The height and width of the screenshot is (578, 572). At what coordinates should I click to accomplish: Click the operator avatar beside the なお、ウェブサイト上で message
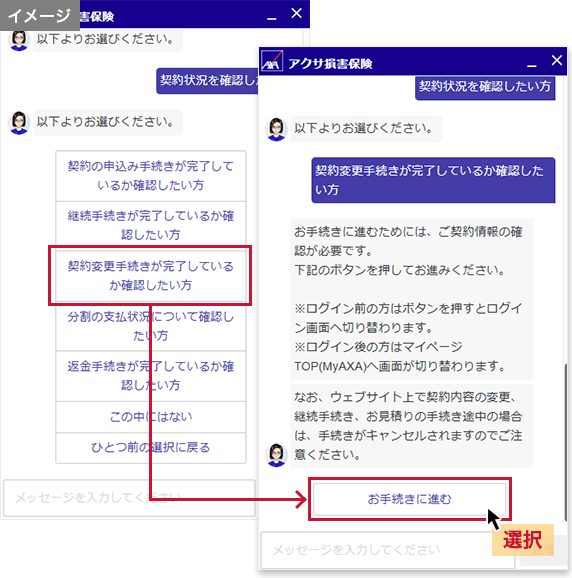tap(276, 455)
